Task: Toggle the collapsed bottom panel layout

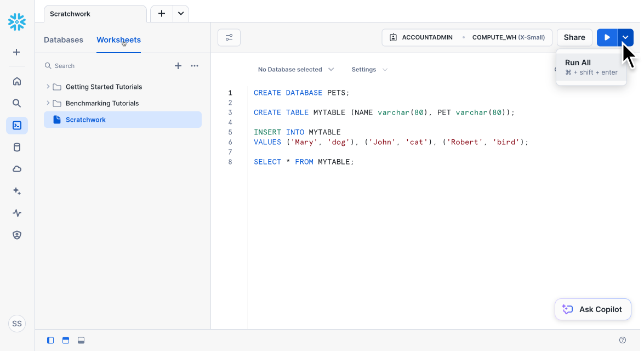Action: pos(81,340)
